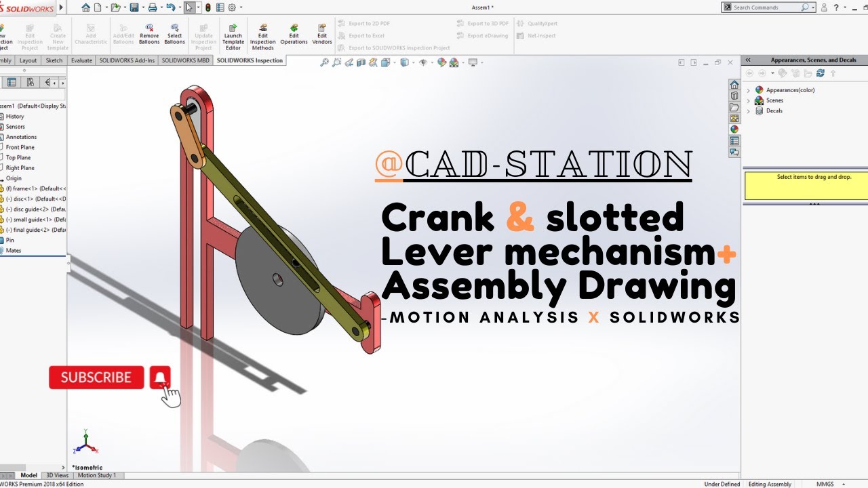Launch Template Editor
Screen dimensions: 868x488
(x=233, y=36)
